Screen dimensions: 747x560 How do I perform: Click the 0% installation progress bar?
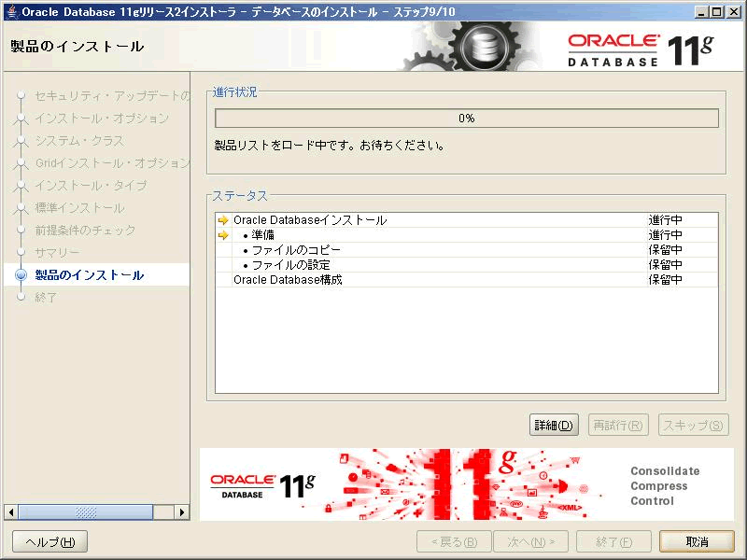pos(466,119)
